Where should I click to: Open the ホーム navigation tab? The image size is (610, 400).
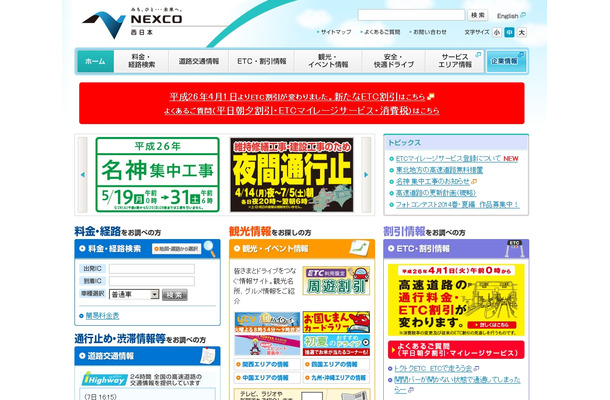[x=95, y=61]
